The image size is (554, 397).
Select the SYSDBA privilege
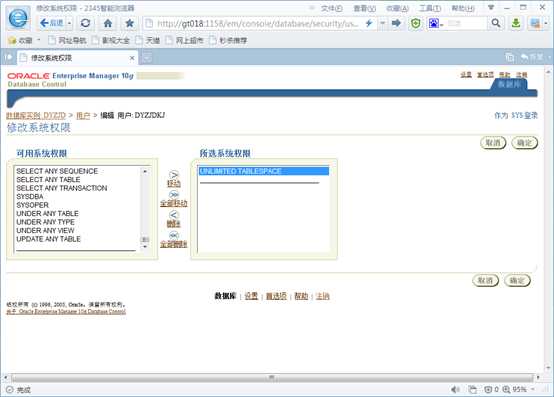click(x=30, y=196)
